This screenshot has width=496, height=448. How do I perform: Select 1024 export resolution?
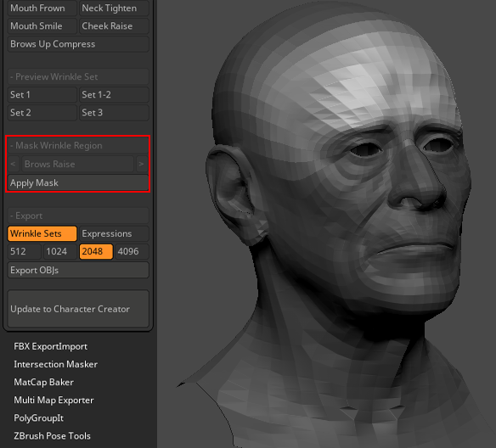coord(60,251)
